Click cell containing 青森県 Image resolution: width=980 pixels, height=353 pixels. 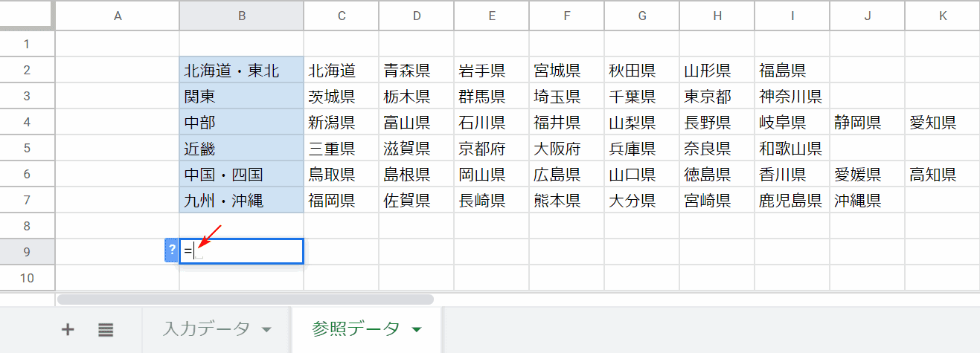click(x=416, y=71)
